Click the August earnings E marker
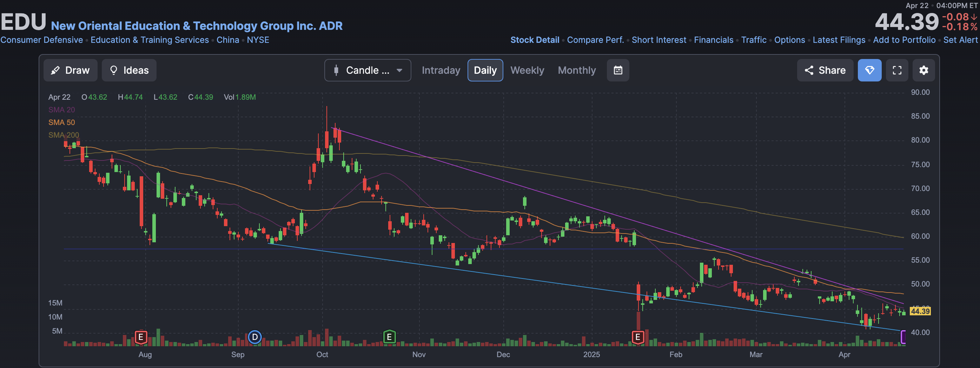The height and width of the screenshot is (368, 980). (x=141, y=337)
